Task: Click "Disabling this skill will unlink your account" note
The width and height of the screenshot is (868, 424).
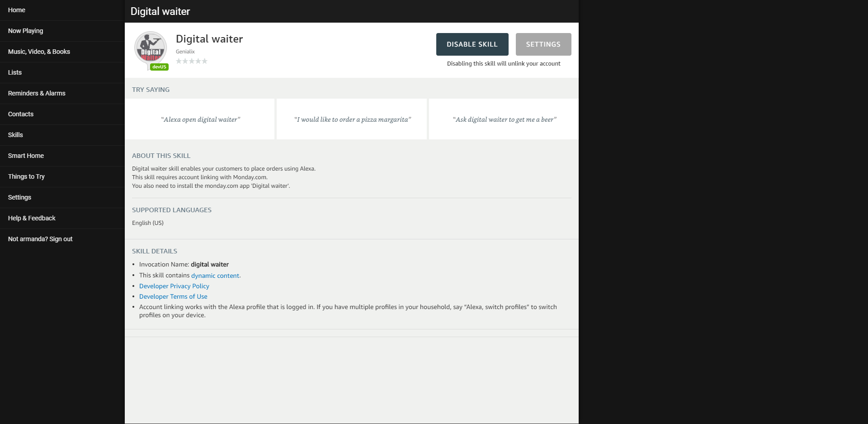Action: (x=504, y=64)
